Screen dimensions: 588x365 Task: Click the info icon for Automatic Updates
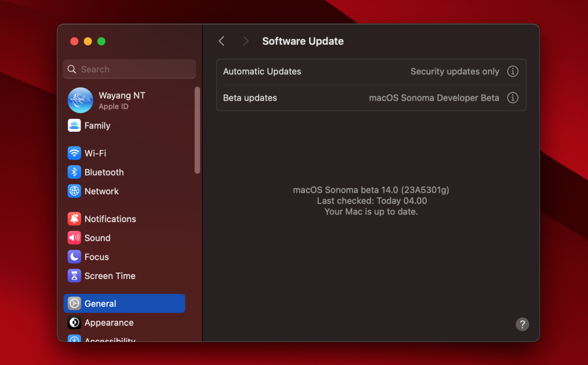[x=513, y=71]
